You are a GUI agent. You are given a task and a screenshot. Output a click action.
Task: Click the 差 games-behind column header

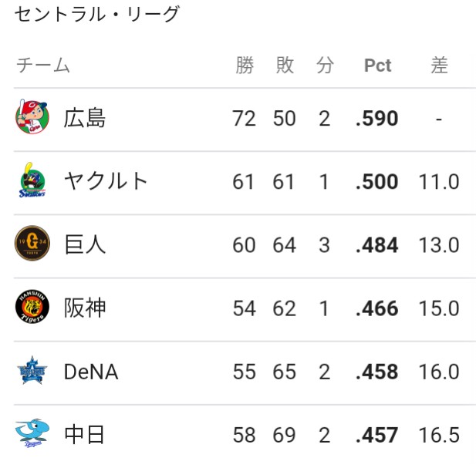tap(439, 65)
